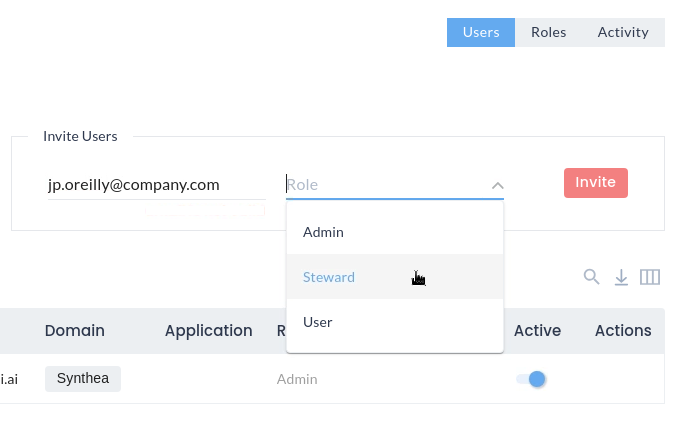Toggle the Active switch for the user
680x428 pixels.
click(531, 379)
